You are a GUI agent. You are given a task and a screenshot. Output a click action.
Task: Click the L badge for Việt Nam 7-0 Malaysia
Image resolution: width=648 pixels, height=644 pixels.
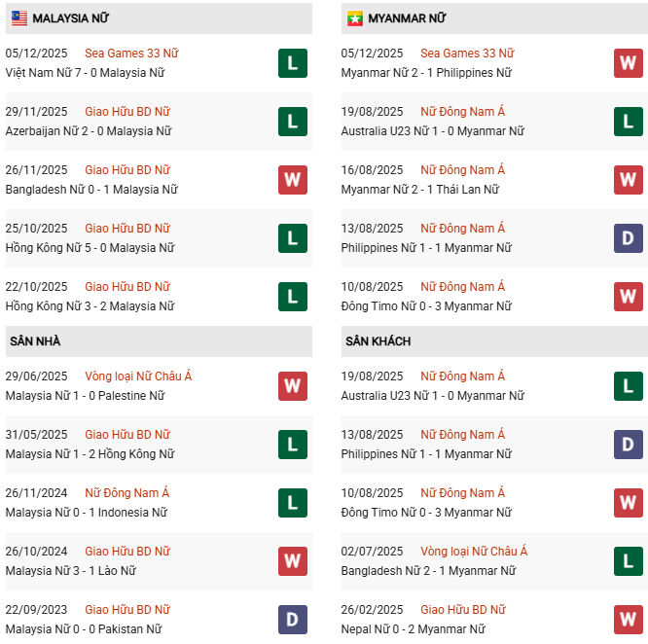(x=292, y=63)
